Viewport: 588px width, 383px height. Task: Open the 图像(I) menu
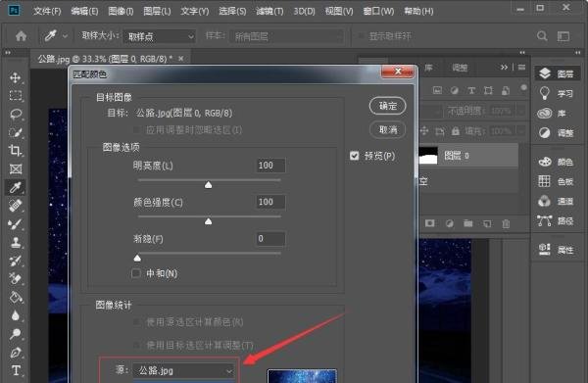click(x=121, y=11)
